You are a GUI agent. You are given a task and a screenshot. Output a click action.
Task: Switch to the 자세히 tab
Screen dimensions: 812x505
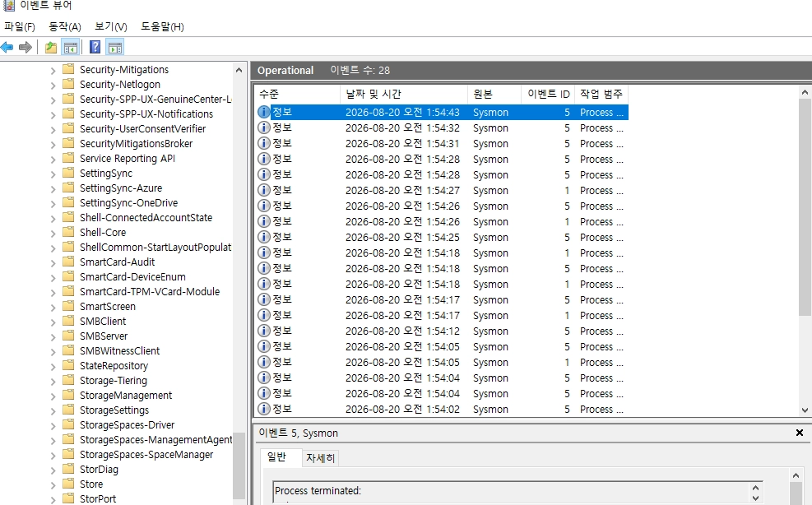tap(321, 458)
